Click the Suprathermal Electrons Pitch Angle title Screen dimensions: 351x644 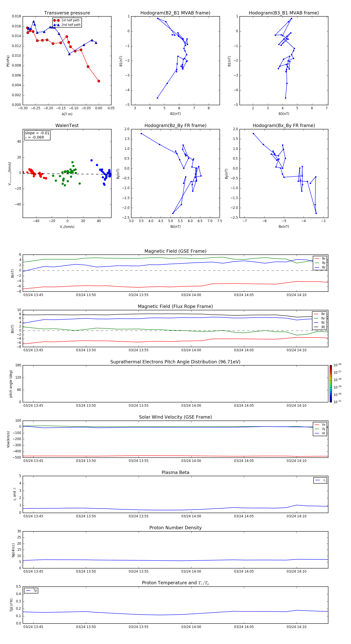[175, 362]
